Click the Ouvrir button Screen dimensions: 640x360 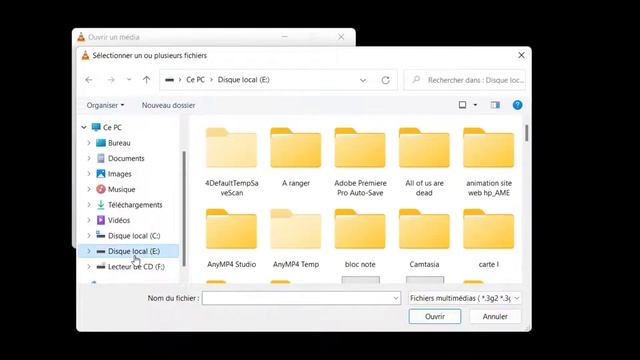click(435, 316)
